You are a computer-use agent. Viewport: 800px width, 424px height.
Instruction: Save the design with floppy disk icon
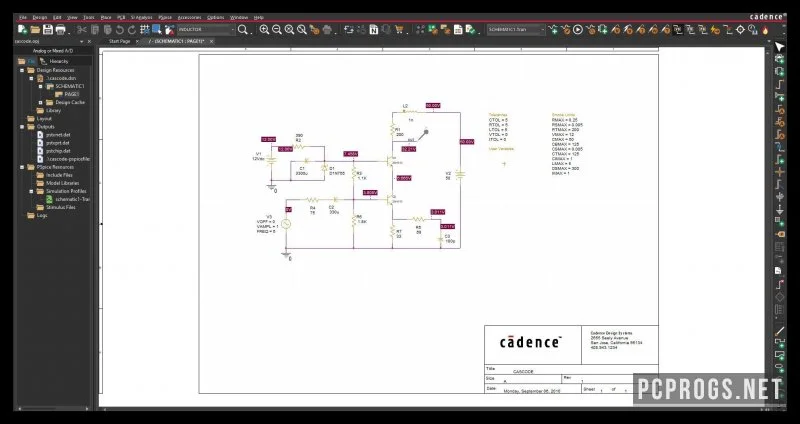47,30
